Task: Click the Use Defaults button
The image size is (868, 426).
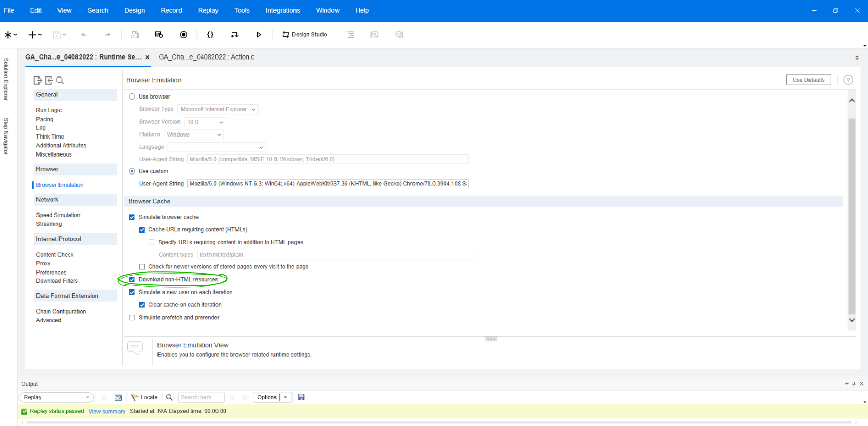Action: click(808, 80)
